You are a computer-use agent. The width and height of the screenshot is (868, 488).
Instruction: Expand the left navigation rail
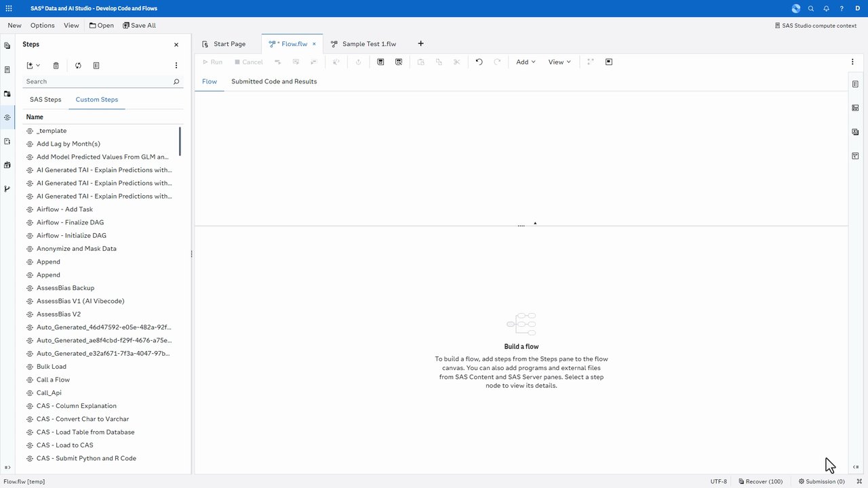click(x=7, y=468)
